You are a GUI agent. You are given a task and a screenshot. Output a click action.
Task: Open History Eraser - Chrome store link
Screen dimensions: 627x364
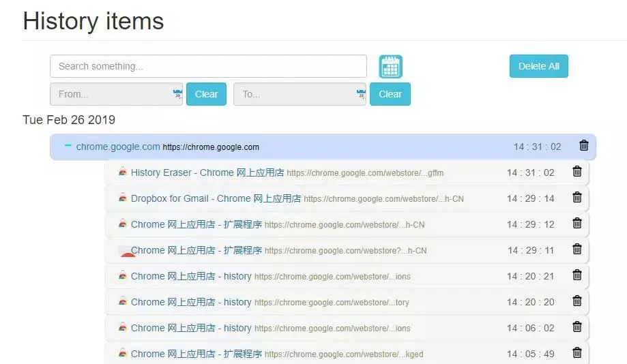[207, 172]
